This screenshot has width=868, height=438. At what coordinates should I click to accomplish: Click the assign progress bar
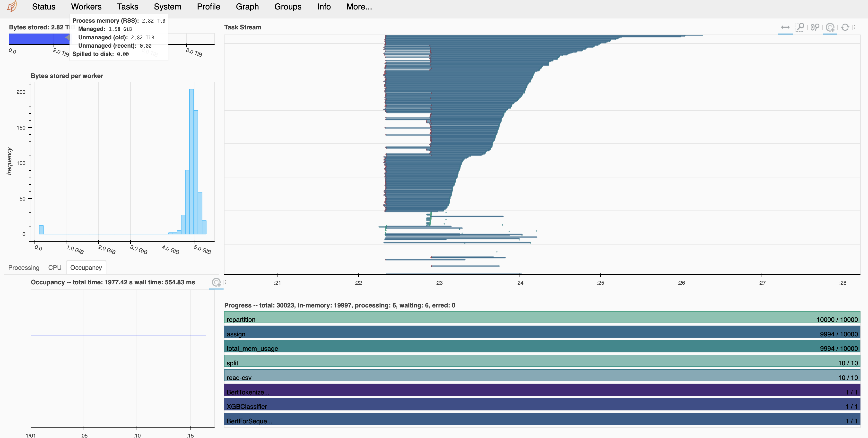[542, 332]
